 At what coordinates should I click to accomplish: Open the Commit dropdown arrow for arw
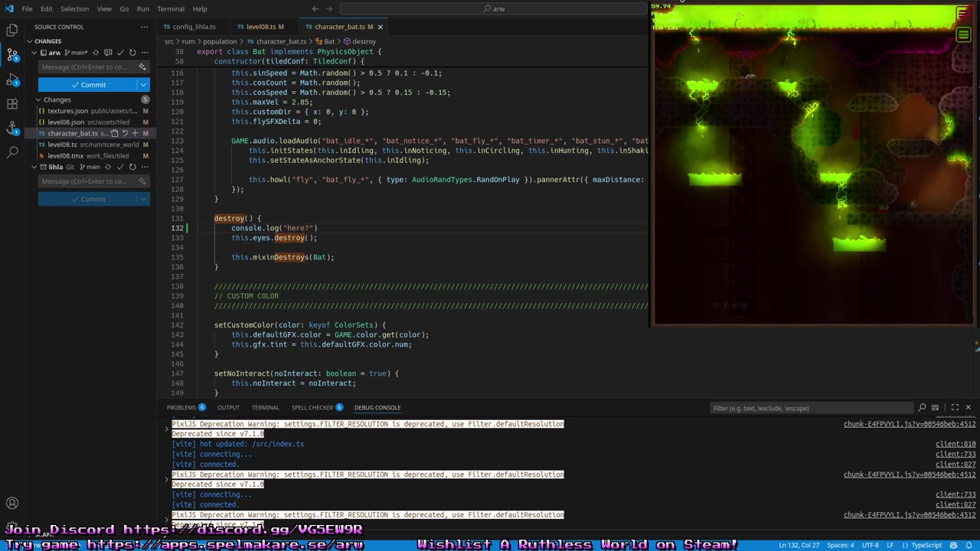[x=142, y=85]
